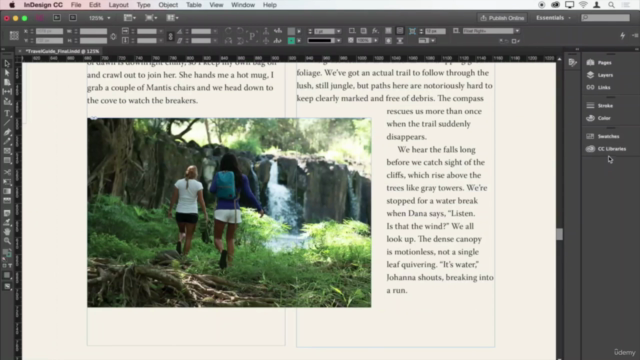The image size is (640, 360).
Task: Open the View Options dropdown
Action: [x=130, y=18]
